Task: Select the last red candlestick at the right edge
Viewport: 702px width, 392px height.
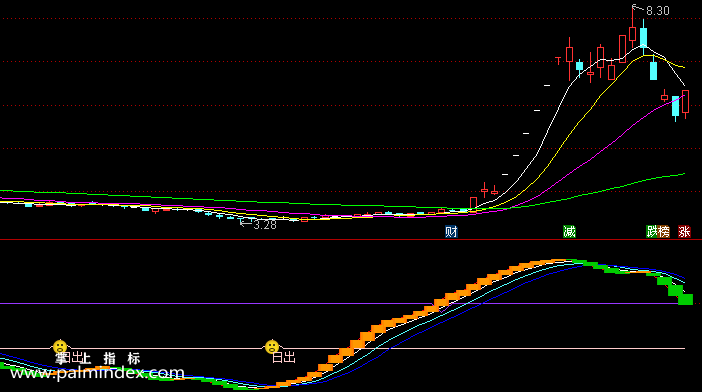Action: tap(685, 102)
